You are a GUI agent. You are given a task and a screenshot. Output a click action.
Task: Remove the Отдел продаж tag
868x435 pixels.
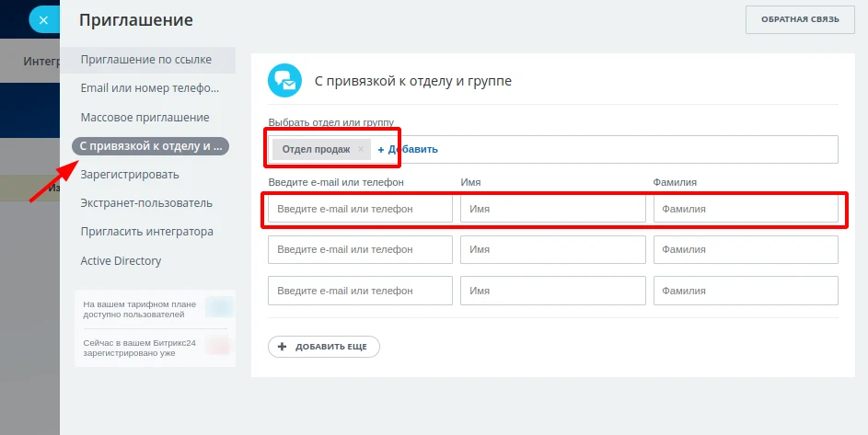361,149
